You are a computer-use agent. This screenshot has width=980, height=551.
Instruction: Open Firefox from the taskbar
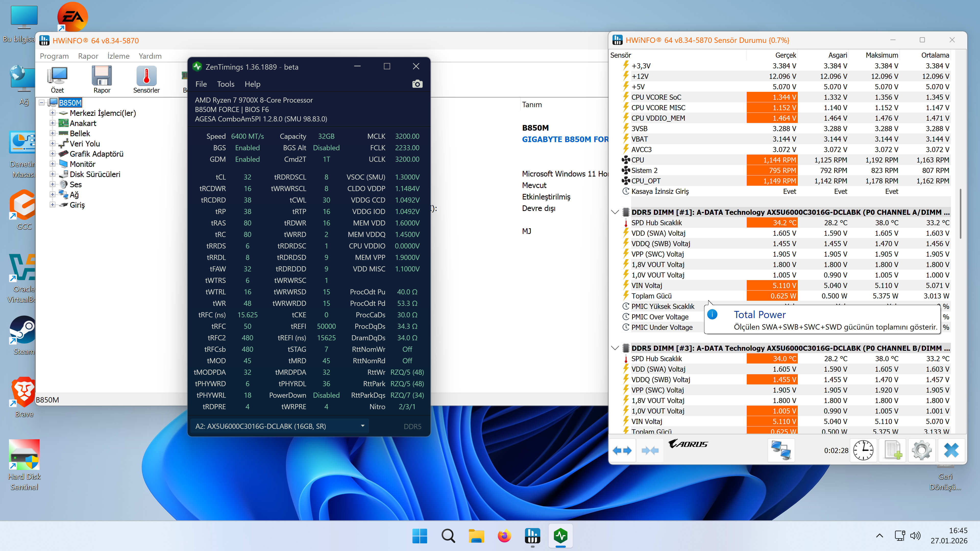click(505, 536)
